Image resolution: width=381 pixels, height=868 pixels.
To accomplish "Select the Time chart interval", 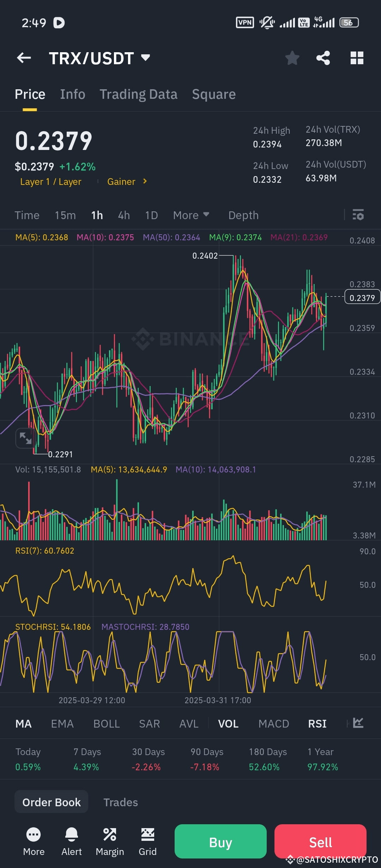I will coord(27,215).
